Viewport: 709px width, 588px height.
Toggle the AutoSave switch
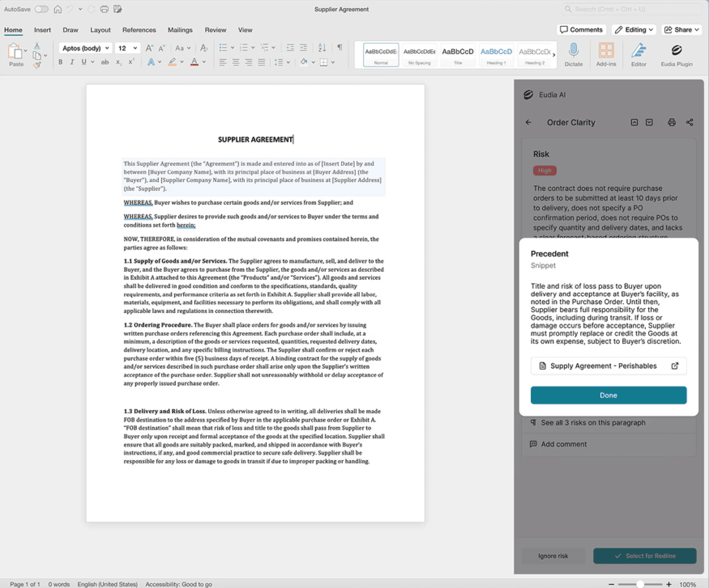(42, 9)
